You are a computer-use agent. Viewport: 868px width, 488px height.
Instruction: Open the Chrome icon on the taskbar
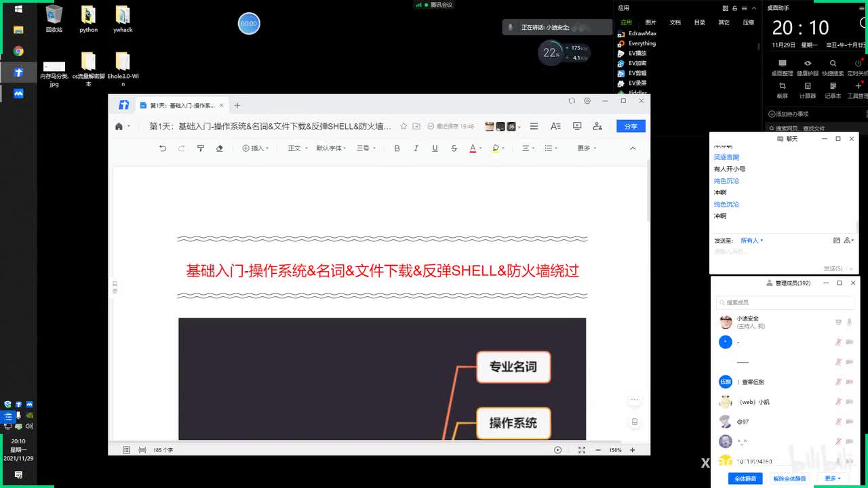point(18,51)
